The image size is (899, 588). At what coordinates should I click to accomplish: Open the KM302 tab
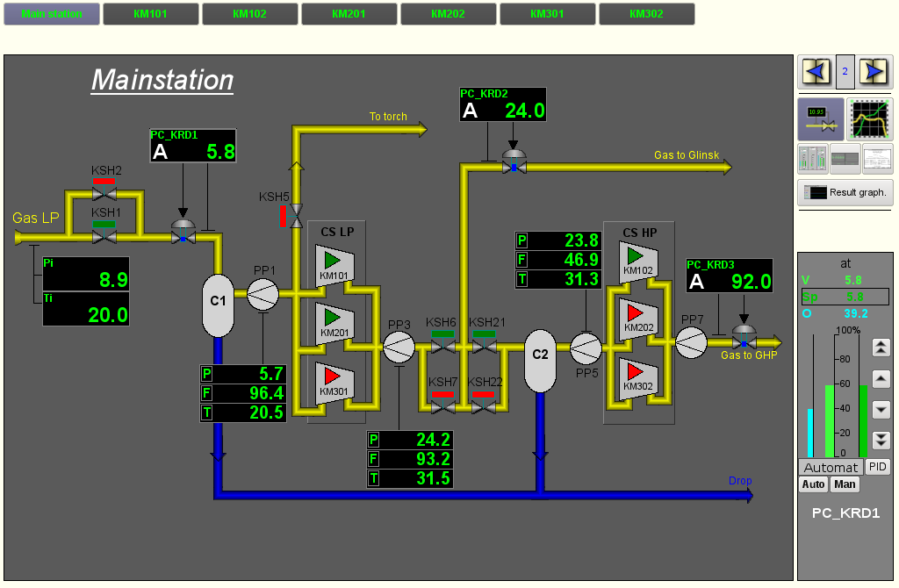pos(646,14)
